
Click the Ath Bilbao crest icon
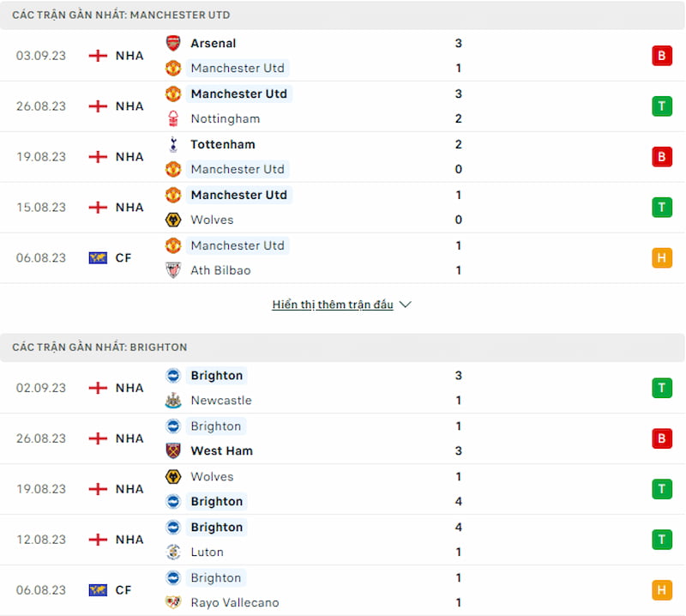[173, 270]
